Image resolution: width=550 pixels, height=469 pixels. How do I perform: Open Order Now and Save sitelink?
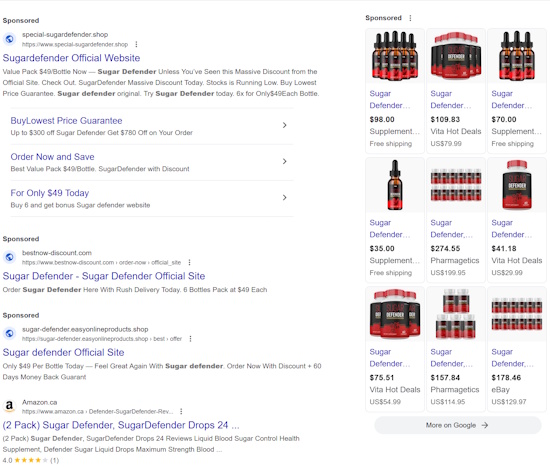coord(52,157)
